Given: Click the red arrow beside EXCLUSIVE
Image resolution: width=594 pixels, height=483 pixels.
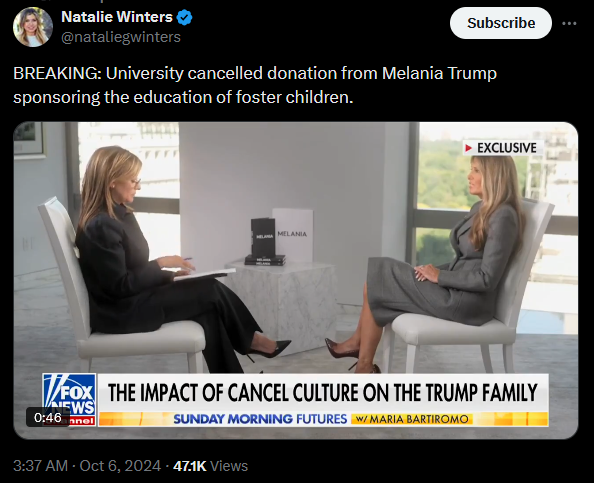Looking at the screenshot, I should point(469,148).
